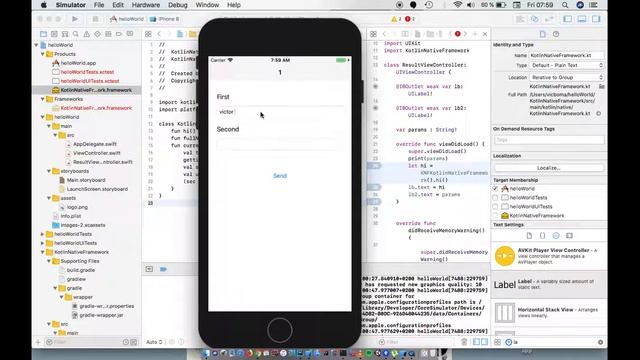Toggle the Navigator panel visibility button
The width and height of the screenshot is (640, 360).
pyautogui.click(x=568, y=19)
